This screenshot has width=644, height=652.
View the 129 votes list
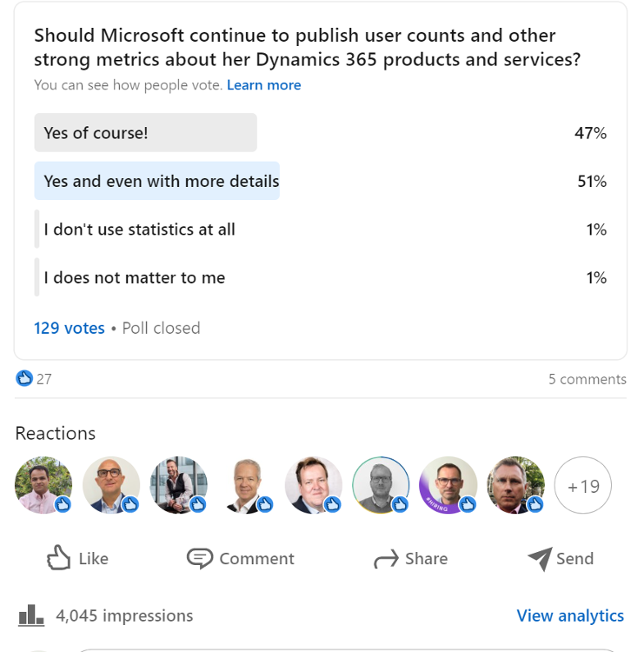(69, 328)
